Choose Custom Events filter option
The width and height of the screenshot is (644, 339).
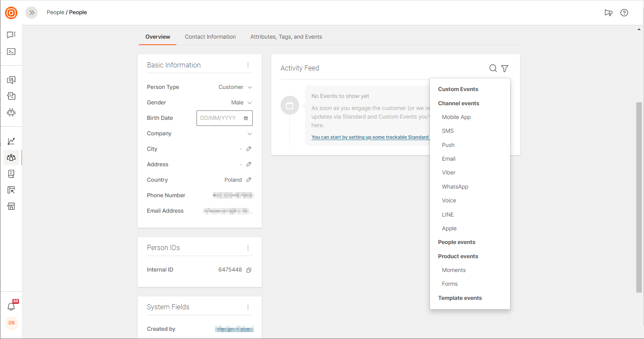(x=458, y=89)
